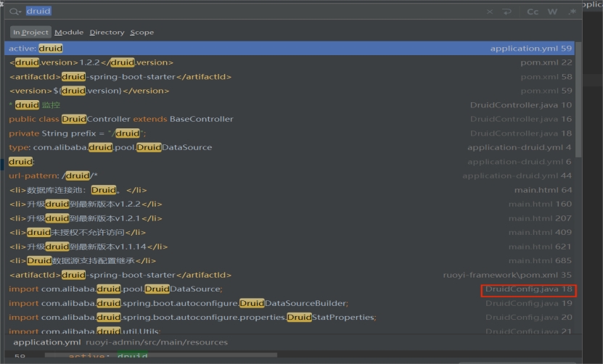Screen dimensions: 603x364
Task: Toggle Words (W) match option
Action: pyautogui.click(x=552, y=12)
